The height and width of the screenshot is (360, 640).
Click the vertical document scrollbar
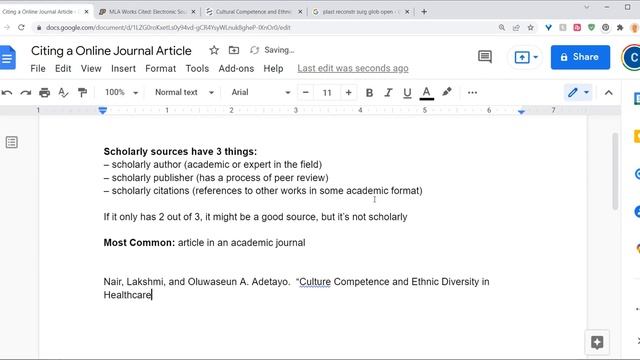[616, 171]
